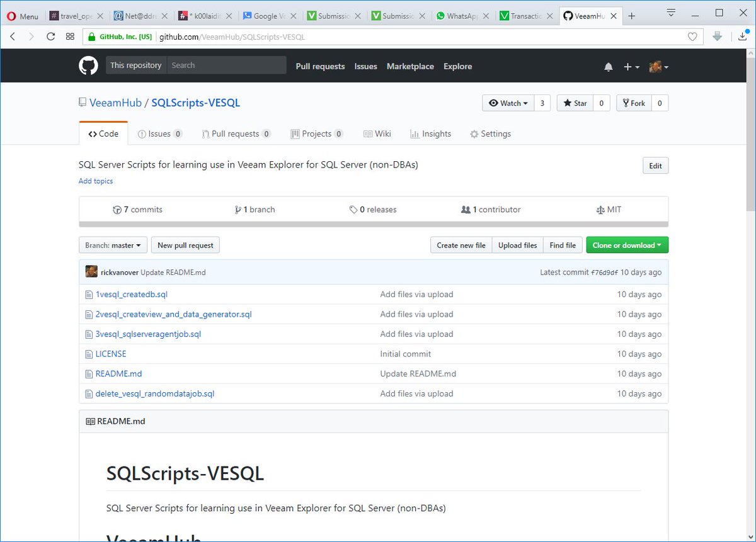Click the search input field
The width and height of the screenshot is (756, 542).
227,65
